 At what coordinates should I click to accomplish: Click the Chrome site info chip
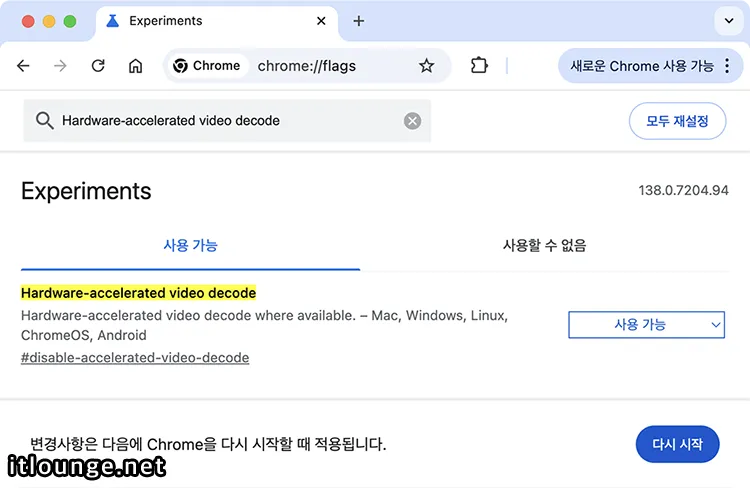click(x=207, y=66)
